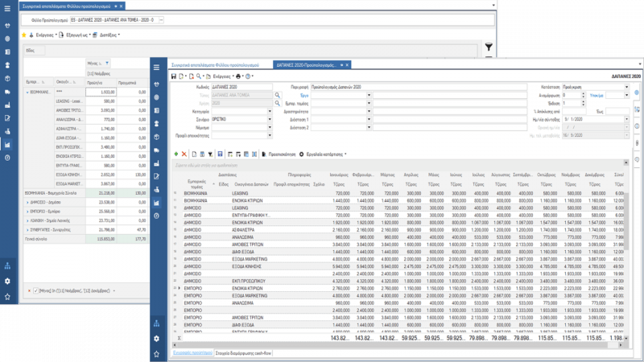Viewport: 644px width, 362px height.
Task: Click the truck icon in front window sidebar
Action: pyautogui.click(x=156, y=150)
